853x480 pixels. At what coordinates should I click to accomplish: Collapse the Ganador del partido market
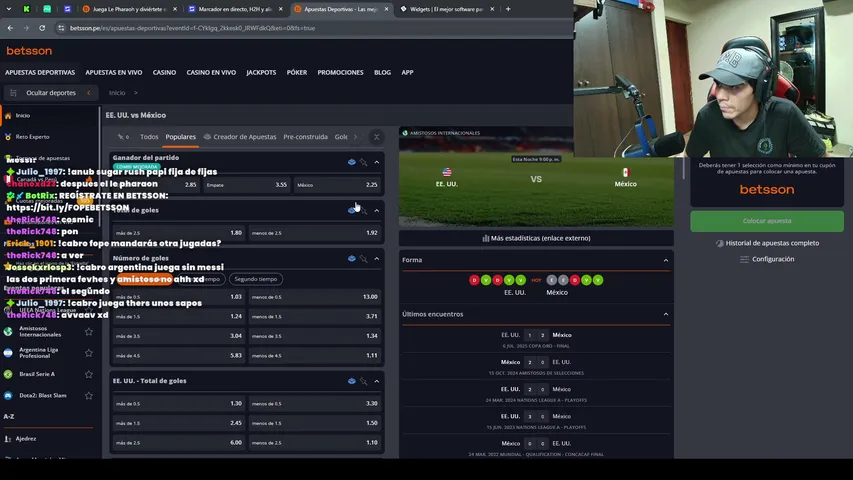click(x=376, y=162)
